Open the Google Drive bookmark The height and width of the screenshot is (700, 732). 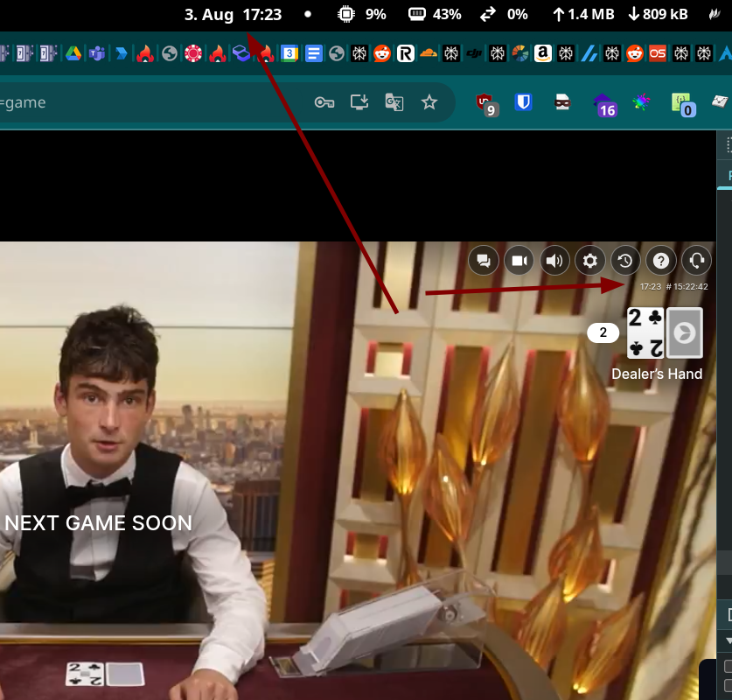click(x=73, y=53)
